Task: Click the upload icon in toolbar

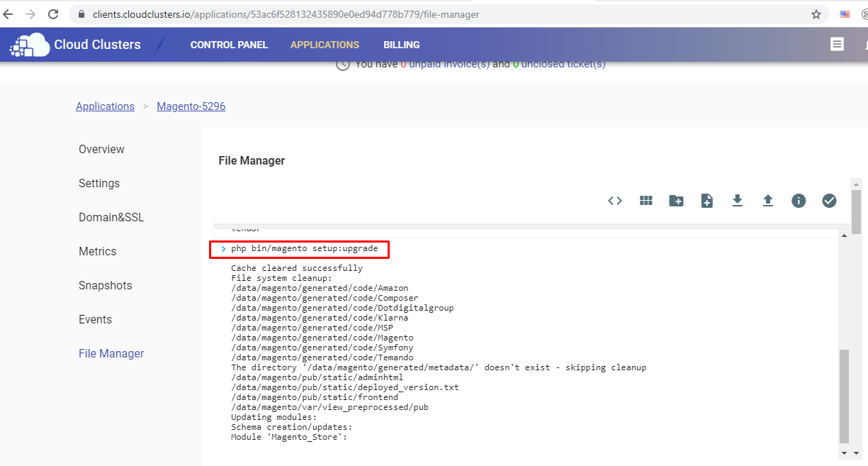Action: 767,201
